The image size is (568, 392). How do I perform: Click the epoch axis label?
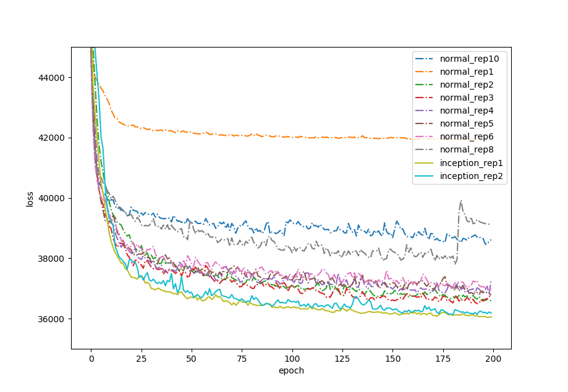point(291,371)
